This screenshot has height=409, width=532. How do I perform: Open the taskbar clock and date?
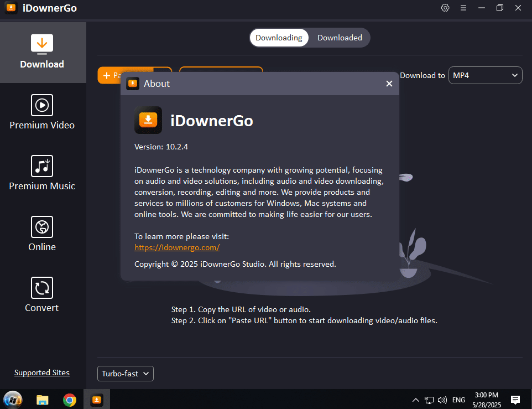click(x=487, y=400)
